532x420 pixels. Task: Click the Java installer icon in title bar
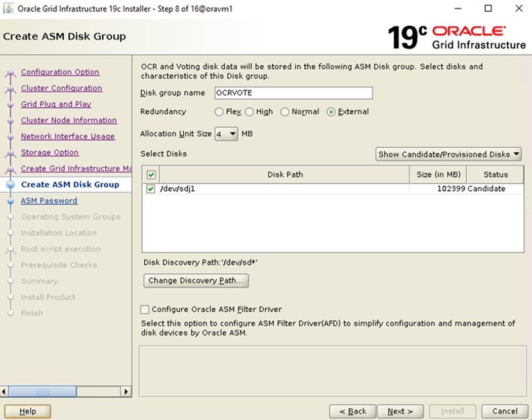(x=8, y=9)
